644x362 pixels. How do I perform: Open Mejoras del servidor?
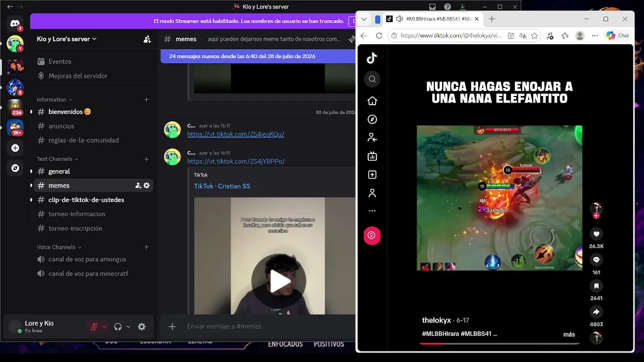click(93, 76)
